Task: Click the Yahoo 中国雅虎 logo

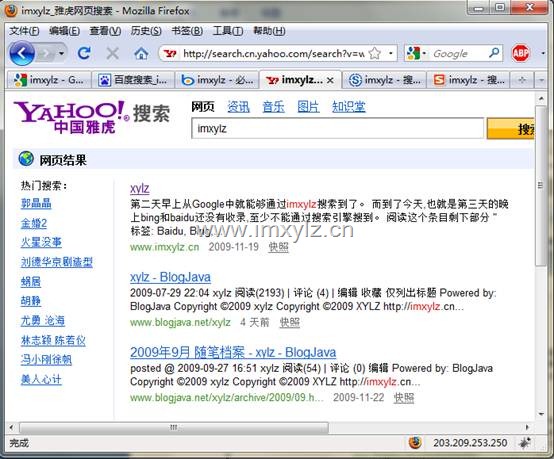Action: pyautogui.click(x=70, y=117)
